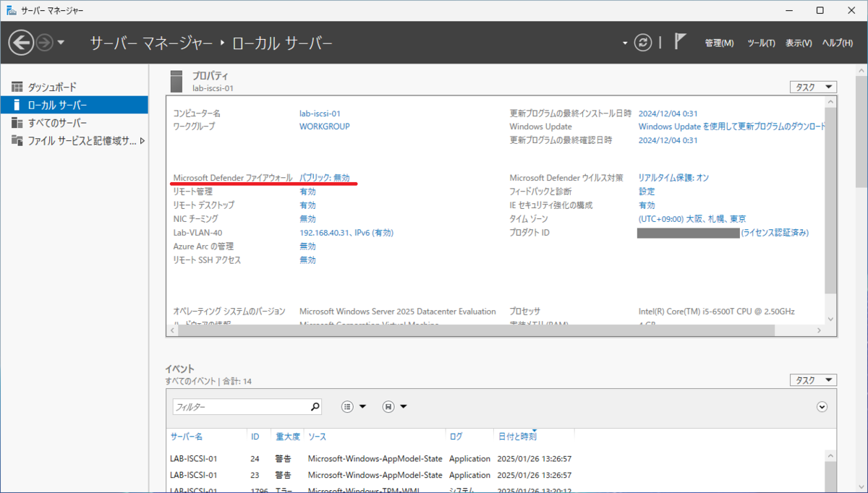Open the saved queries dropdown icon
The height and width of the screenshot is (493, 868).
[x=395, y=407]
